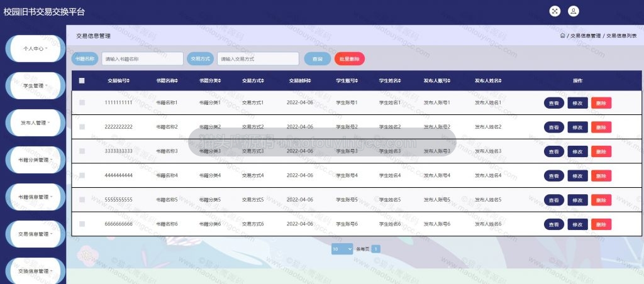This screenshot has width=644, height=284.
Task: Delete row 2222222222 with 删除
Action: pos(601,127)
